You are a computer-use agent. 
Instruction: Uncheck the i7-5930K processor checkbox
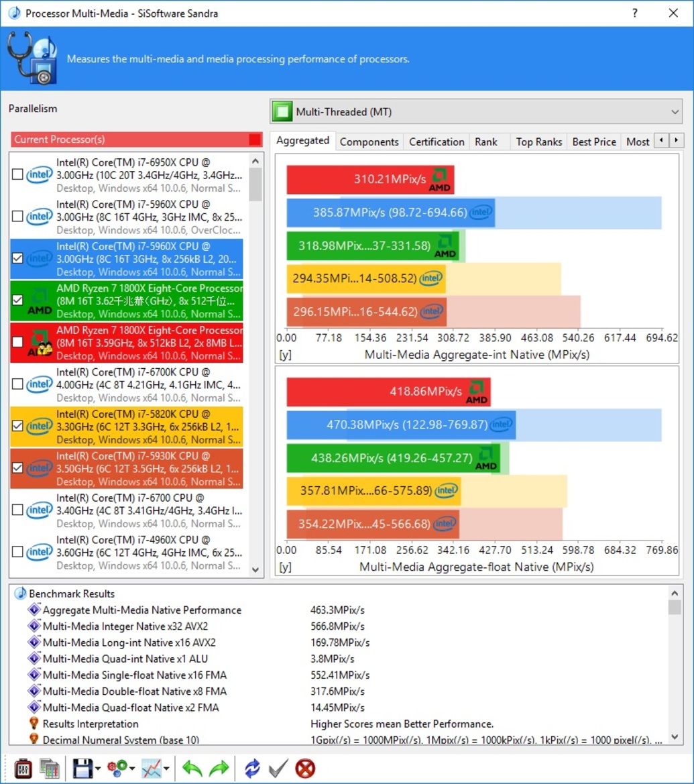(x=17, y=468)
